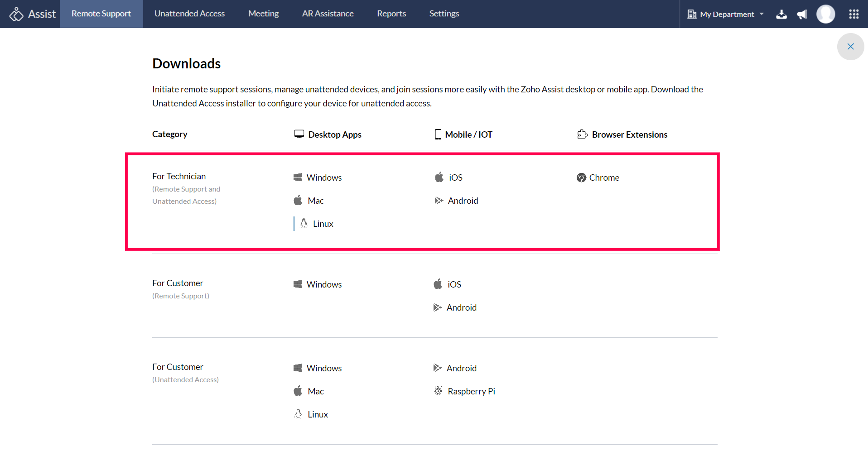Screen dimensions: 868x451
Task: Open the Settings tab
Action: (x=444, y=14)
